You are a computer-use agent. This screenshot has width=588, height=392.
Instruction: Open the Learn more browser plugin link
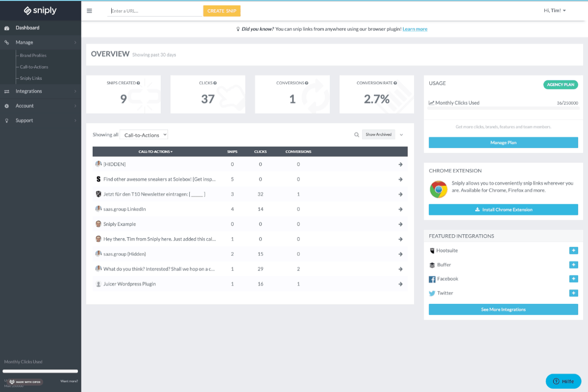[x=415, y=29]
